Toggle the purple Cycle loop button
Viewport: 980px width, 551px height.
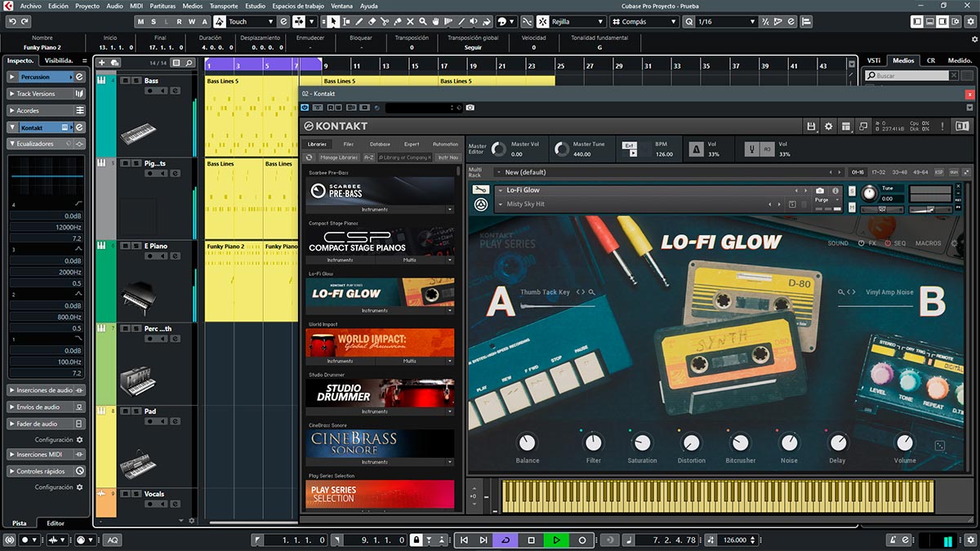pos(506,540)
